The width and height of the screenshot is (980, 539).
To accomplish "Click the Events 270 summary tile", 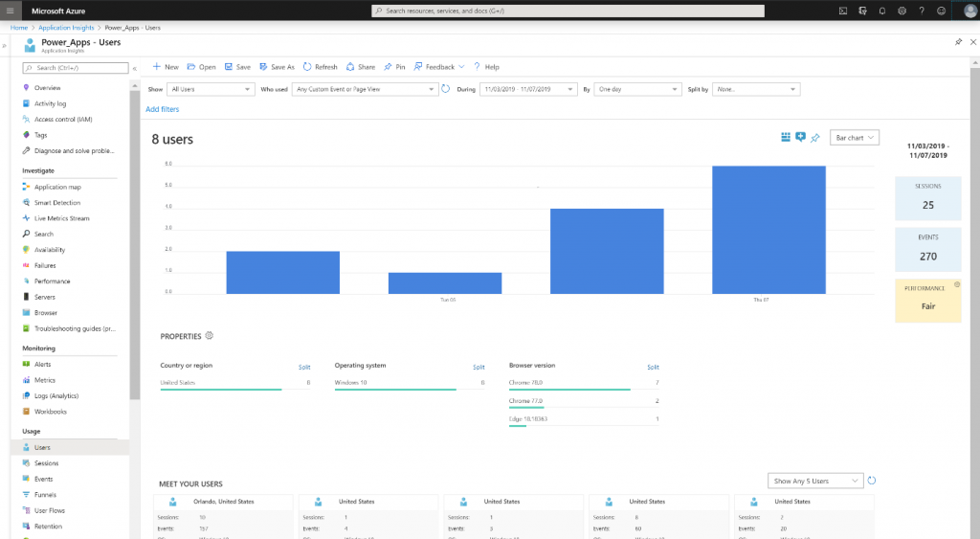I will pyautogui.click(x=928, y=250).
